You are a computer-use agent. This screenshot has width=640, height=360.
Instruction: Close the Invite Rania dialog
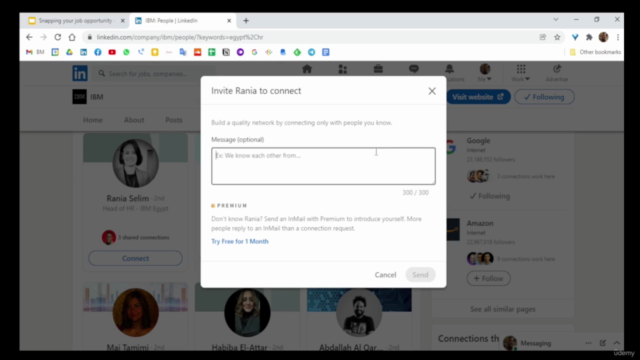(x=432, y=91)
